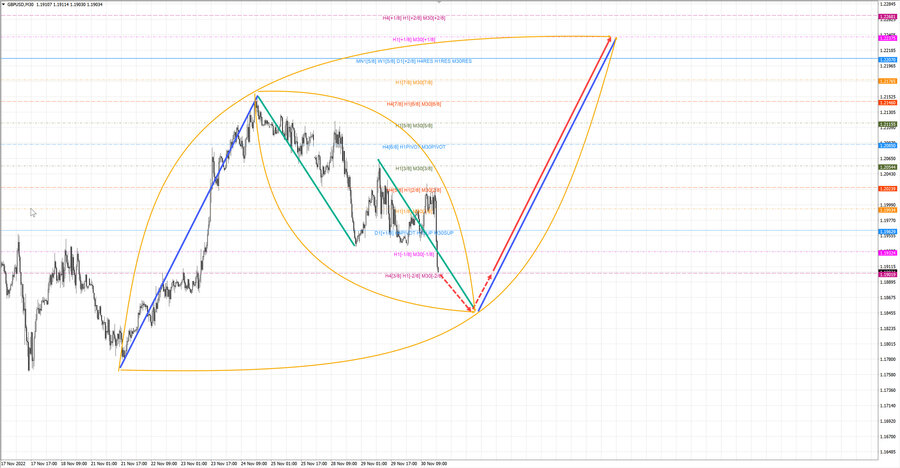Select the H1[7/8] M30[7/8] level label
Screen dimensions: 900x468
point(414,83)
